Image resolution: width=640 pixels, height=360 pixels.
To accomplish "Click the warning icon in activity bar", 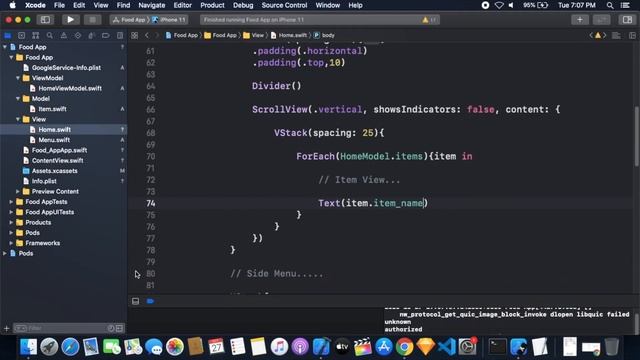I will pos(425,20).
